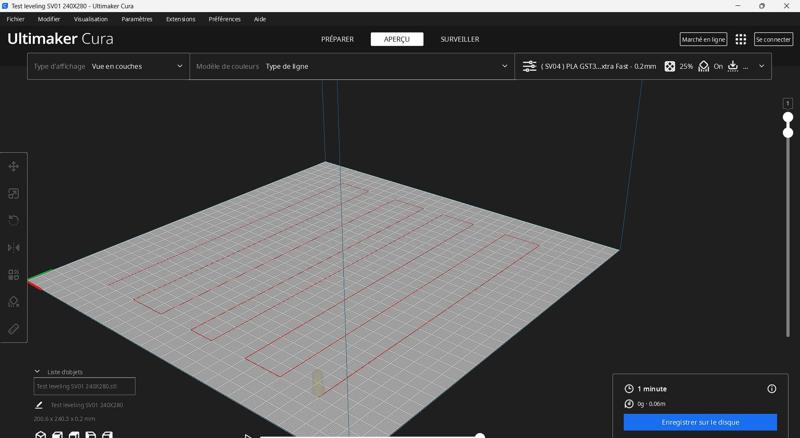This screenshot has height=438, width=800.
Task: Select Test leveling SV01 240X280.stl in object list
Action: [x=85, y=386]
